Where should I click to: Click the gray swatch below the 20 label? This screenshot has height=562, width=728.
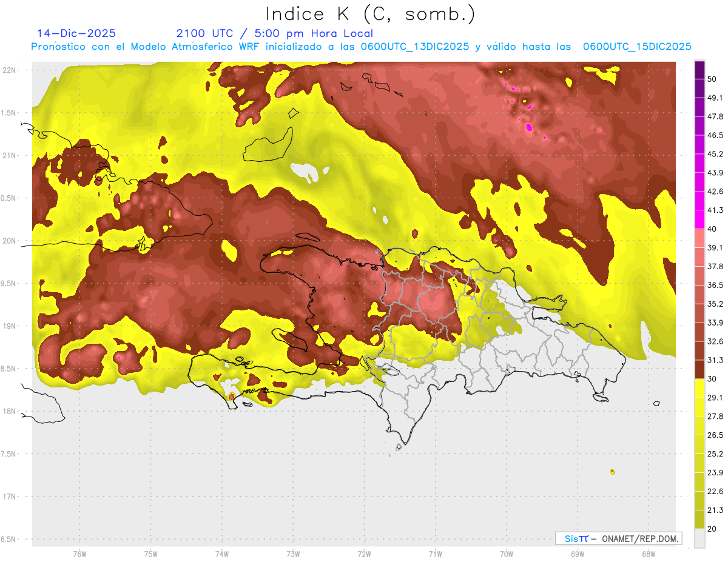(699, 538)
